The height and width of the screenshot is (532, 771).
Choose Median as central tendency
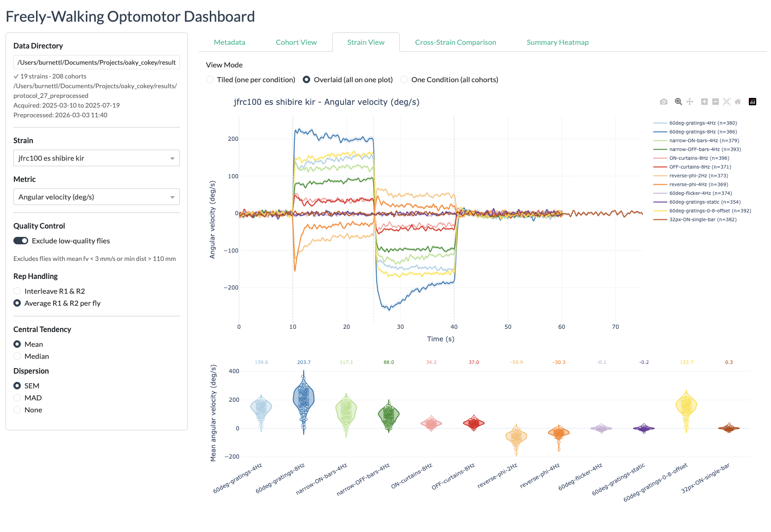pos(17,356)
